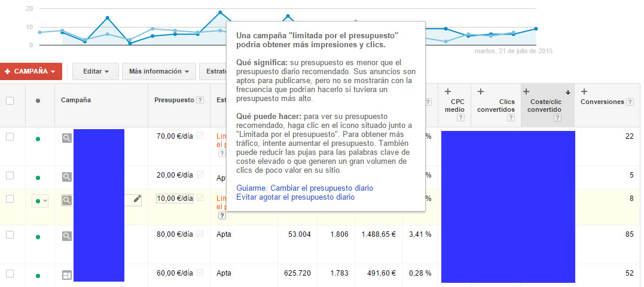
Task: Click plus icon above Clics convertidos
Action: [x=481, y=91]
